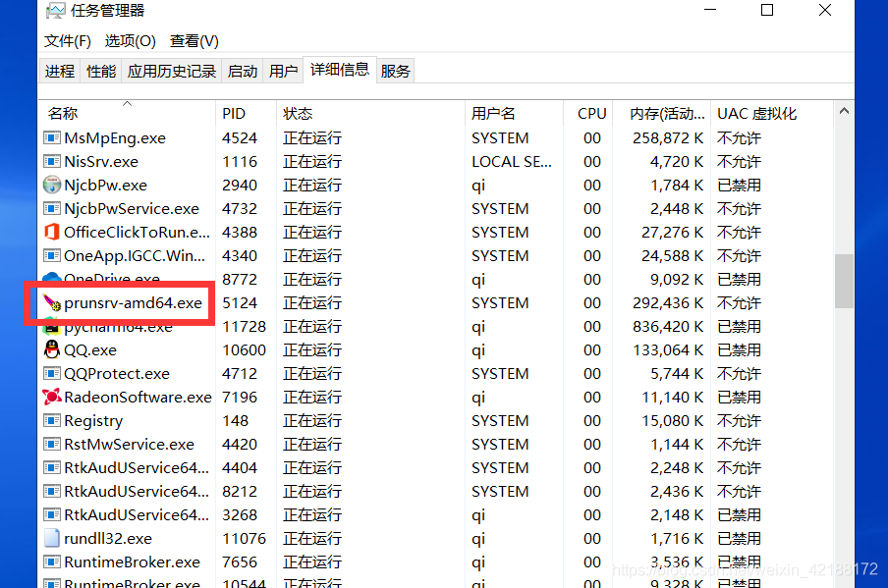Open the 文件(F) menu

(x=68, y=41)
